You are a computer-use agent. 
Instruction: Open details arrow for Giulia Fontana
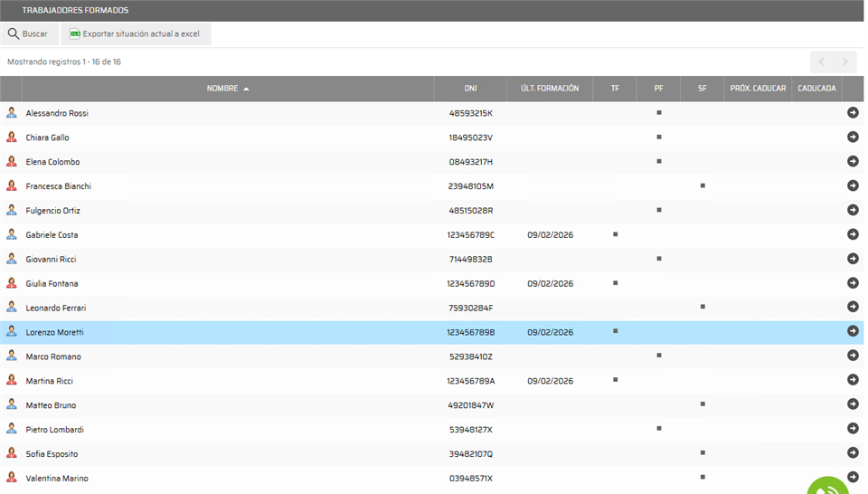click(x=853, y=283)
